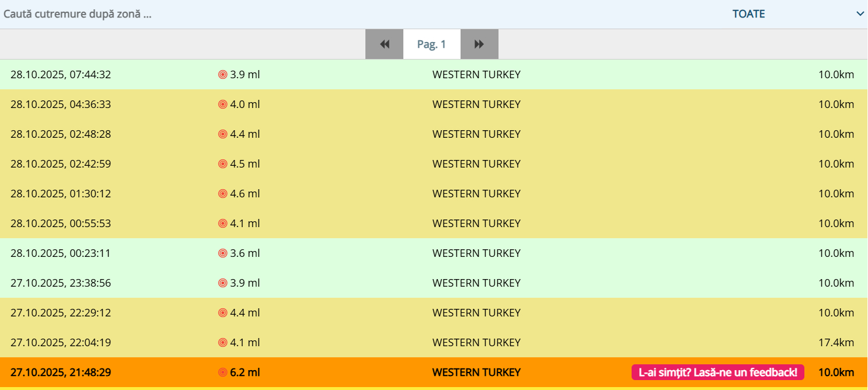This screenshot has width=868, height=390.
Task: Click the epicenter icon next to 4.6 ml
Action: (222, 194)
